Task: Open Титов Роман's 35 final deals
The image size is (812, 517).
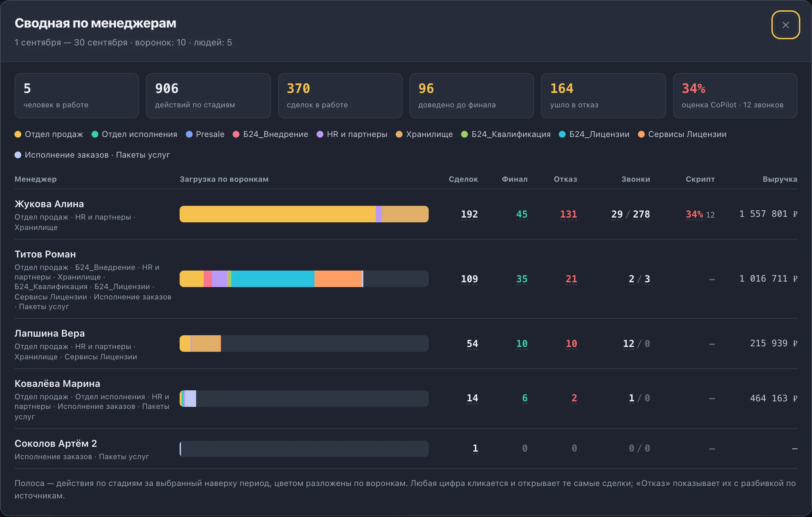Action: [x=522, y=279]
